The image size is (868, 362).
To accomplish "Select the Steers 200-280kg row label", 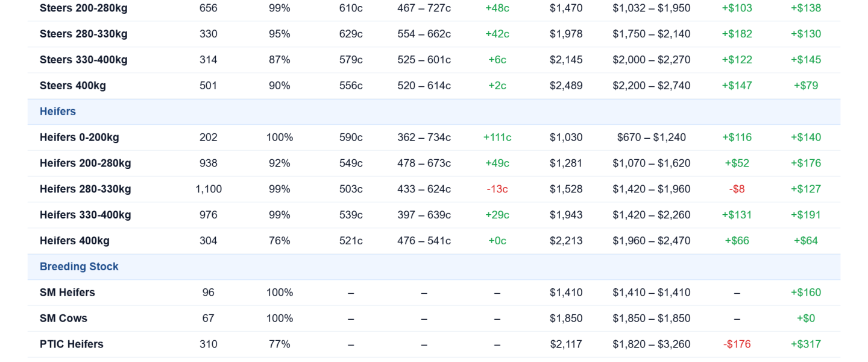I will pyautogui.click(x=83, y=8).
